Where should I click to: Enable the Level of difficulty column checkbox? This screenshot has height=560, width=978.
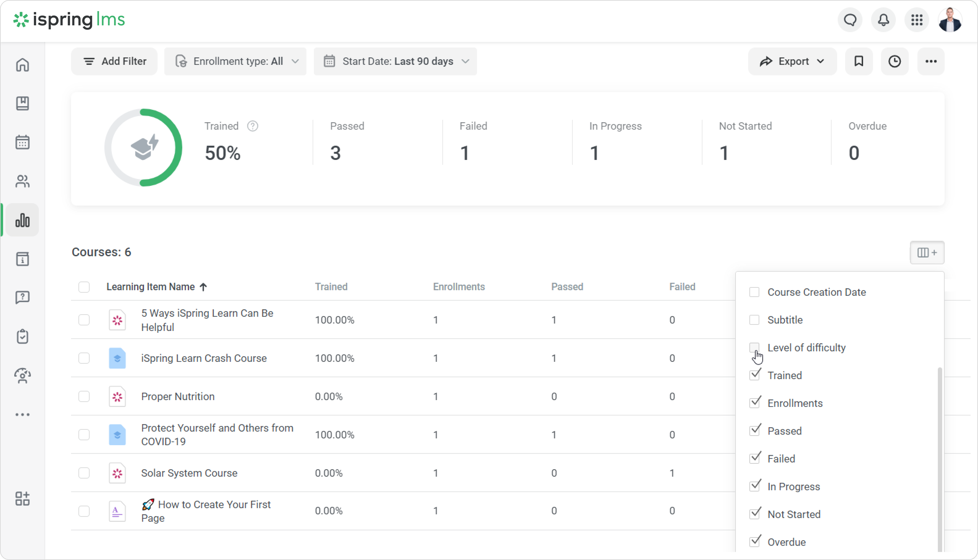click(x=754, y=348)
